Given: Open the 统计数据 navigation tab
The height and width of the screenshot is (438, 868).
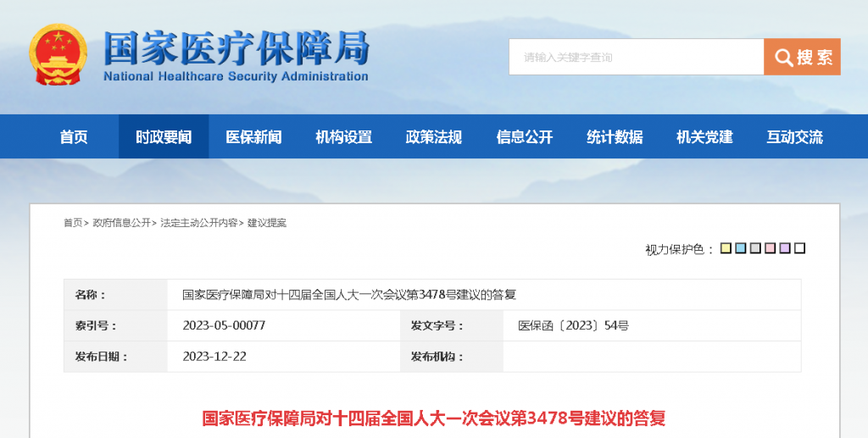Looking at the screenshot, I should pyautogui.click(x=615, y=136).
